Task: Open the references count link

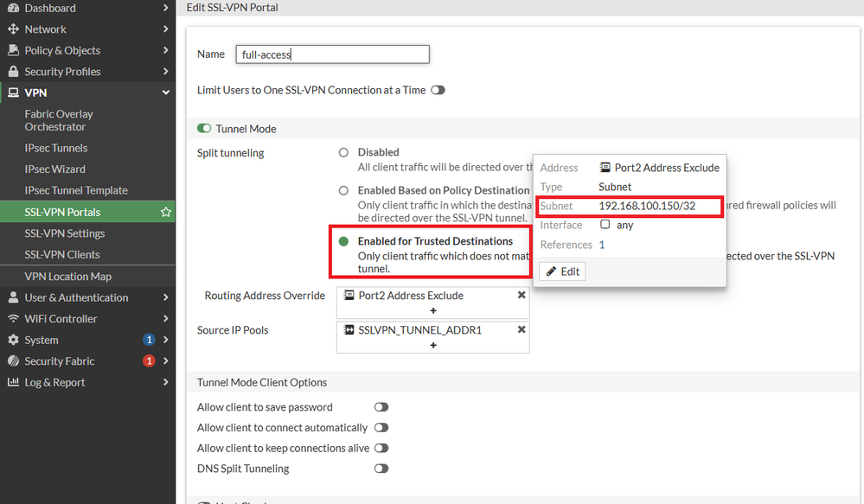Action: coord(602,245)
